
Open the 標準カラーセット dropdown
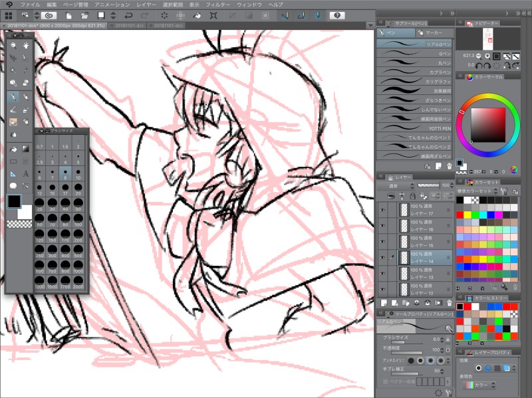coord(477,191)
